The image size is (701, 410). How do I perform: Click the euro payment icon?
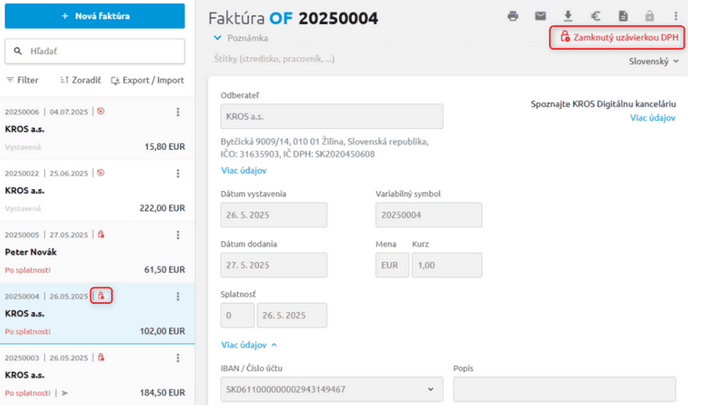595,16
